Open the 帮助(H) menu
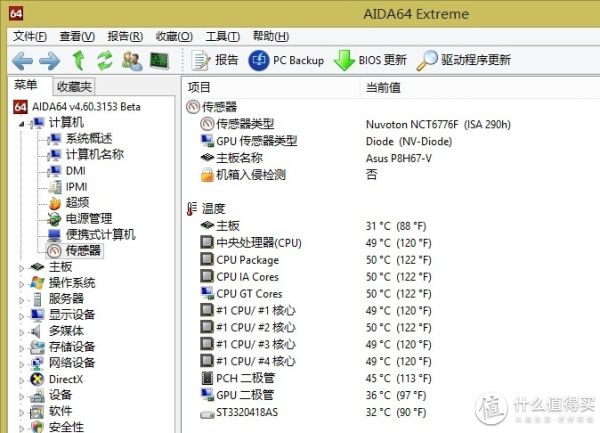 pos(271,37)
